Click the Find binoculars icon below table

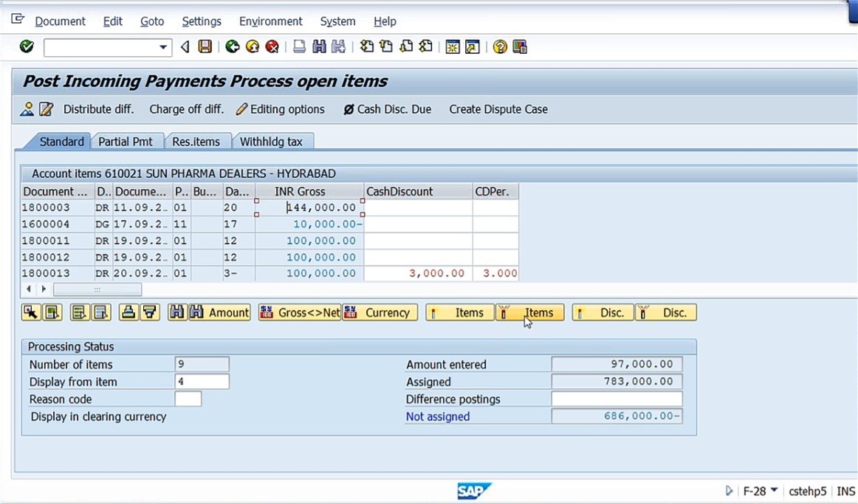coord(176,313)
